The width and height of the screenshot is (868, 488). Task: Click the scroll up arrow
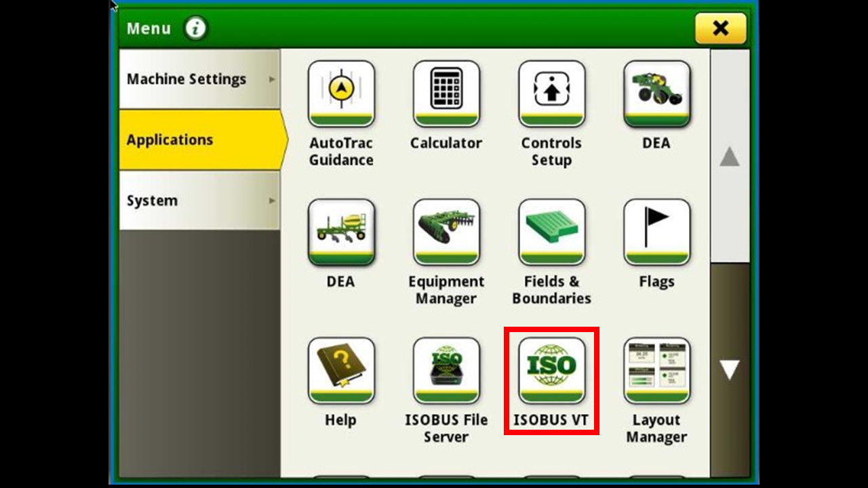tap(730, 157)
